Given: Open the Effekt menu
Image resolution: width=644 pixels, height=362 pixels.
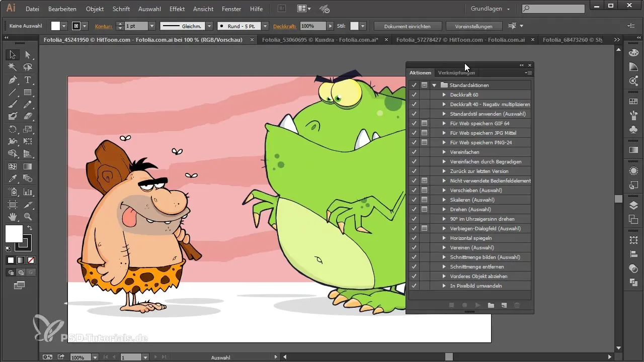Looking at the screenshot, I should (x=177, y=9).
